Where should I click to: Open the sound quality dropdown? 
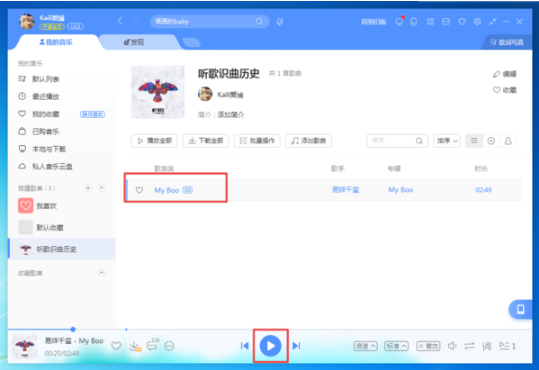tap(396, 346)
